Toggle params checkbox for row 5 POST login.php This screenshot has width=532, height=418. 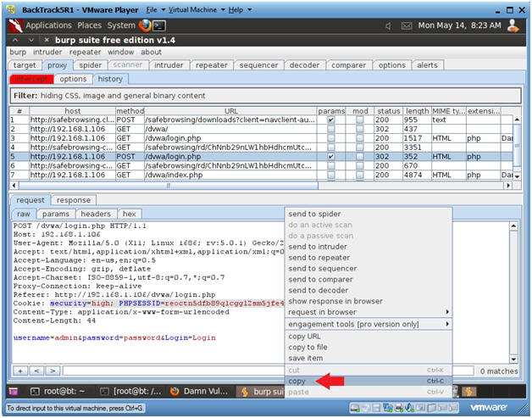[330, 157]
